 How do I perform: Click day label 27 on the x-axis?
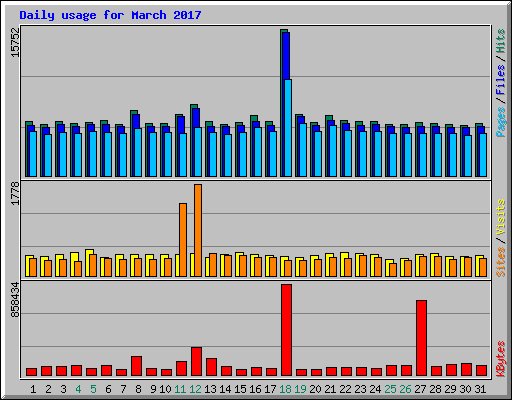point(420,389)
